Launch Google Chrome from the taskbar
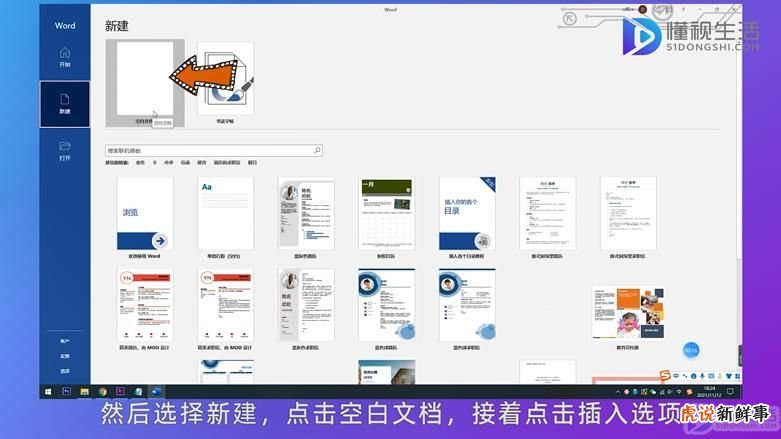The image size is (781, 439). [103, 392]
